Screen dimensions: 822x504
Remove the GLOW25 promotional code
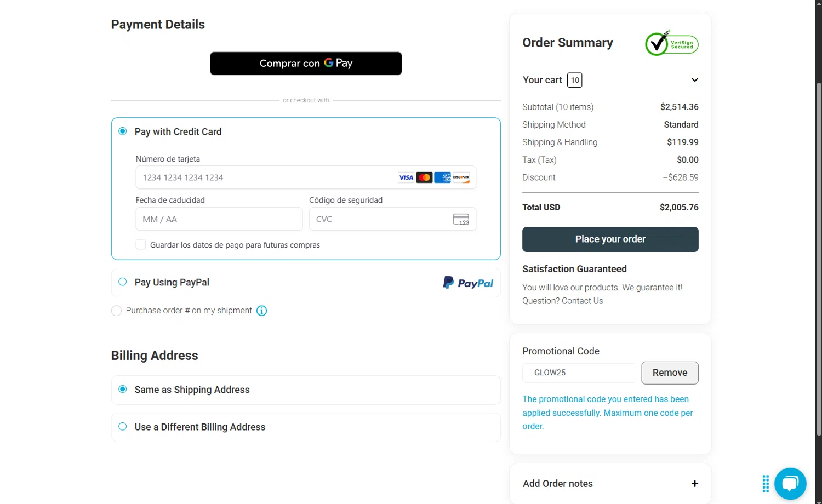(670, 373)
